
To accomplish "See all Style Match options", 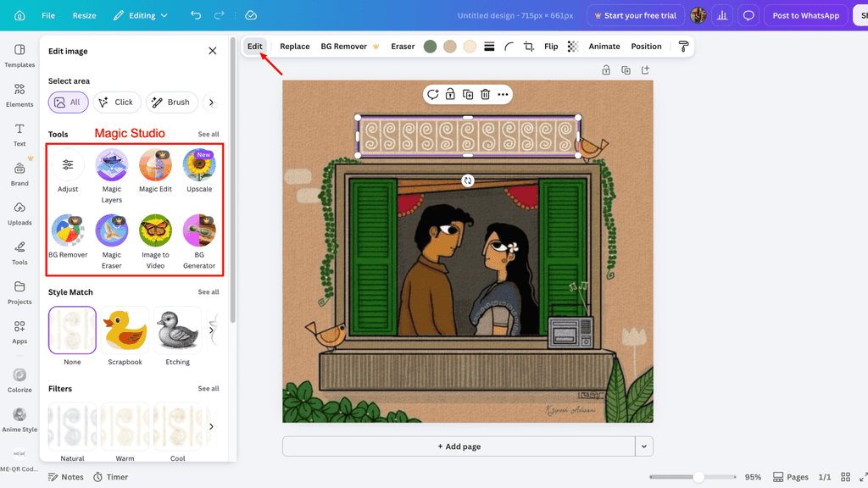I will pos(209,291).
